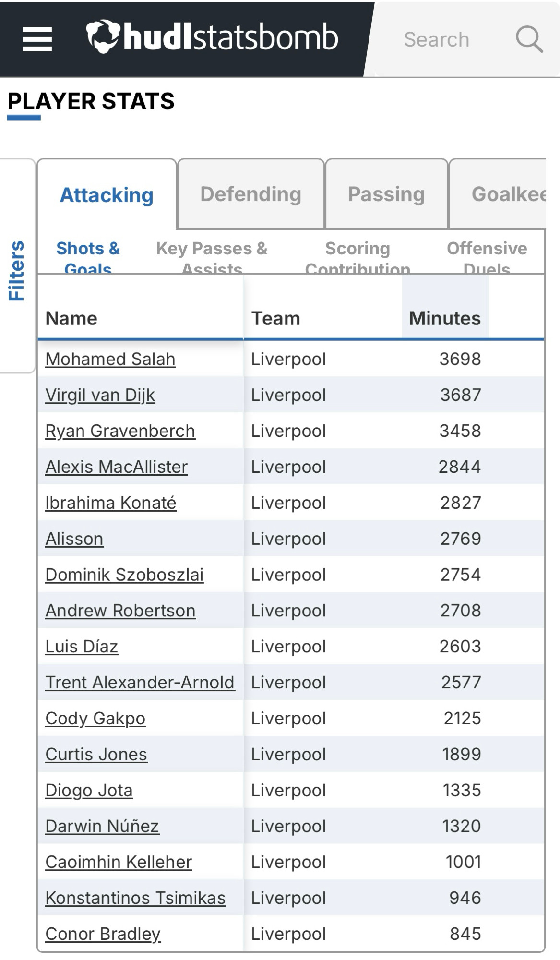Open Virgil van Dijk's profile link
This screenshot has width=560, height=960.
click(x=100, y=395)
